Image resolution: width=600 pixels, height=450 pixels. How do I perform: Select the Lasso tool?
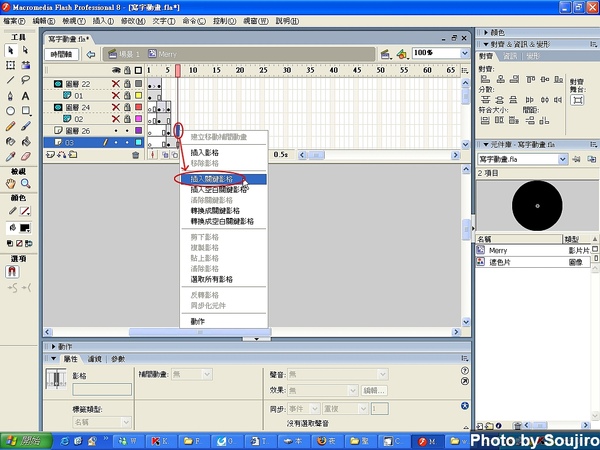[x=26, y=80]
